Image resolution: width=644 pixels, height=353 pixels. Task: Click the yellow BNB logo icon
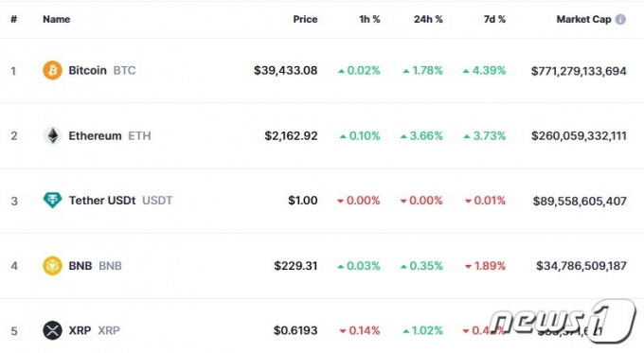pyautogui.click(x=53, y=266)
